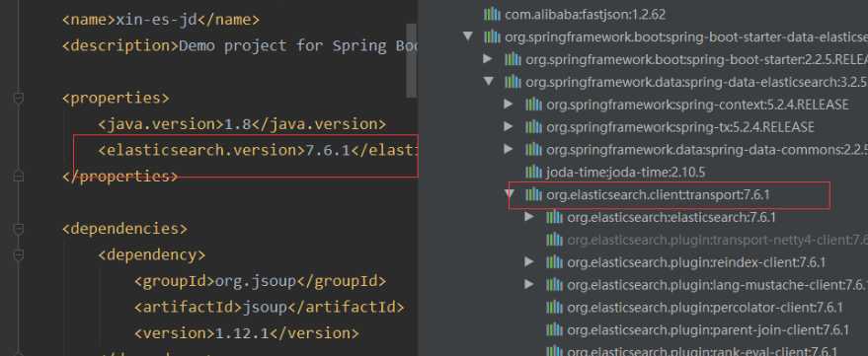The height and width of the screenshot is (356, 868).
Task: Click the description line Demo project
Action: point(240,45)
